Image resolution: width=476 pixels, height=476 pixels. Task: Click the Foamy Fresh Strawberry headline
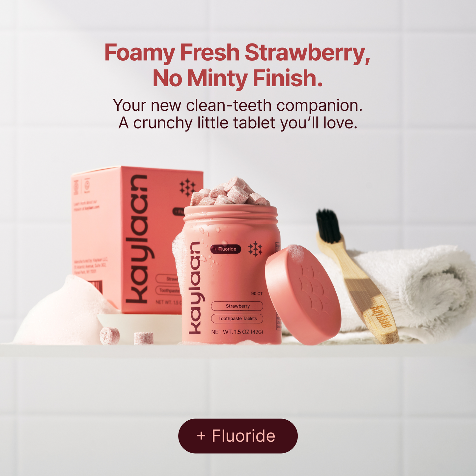pos(237,53)
